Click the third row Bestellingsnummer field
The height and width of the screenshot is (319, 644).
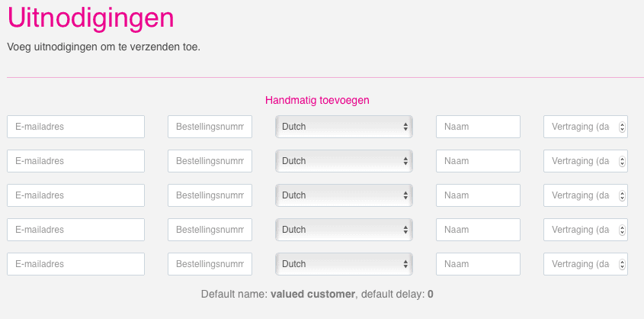[210, 195]
